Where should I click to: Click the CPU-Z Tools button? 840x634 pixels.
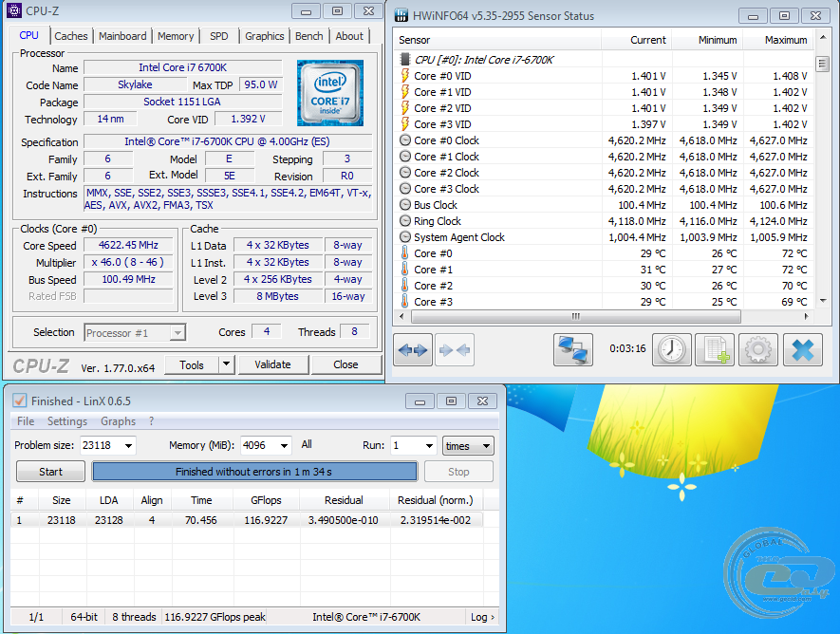191,364
